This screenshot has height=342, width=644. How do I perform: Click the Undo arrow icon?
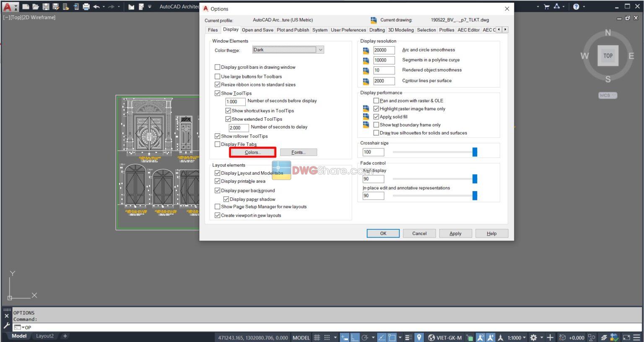pyautogui.click(x=97, y=7)
